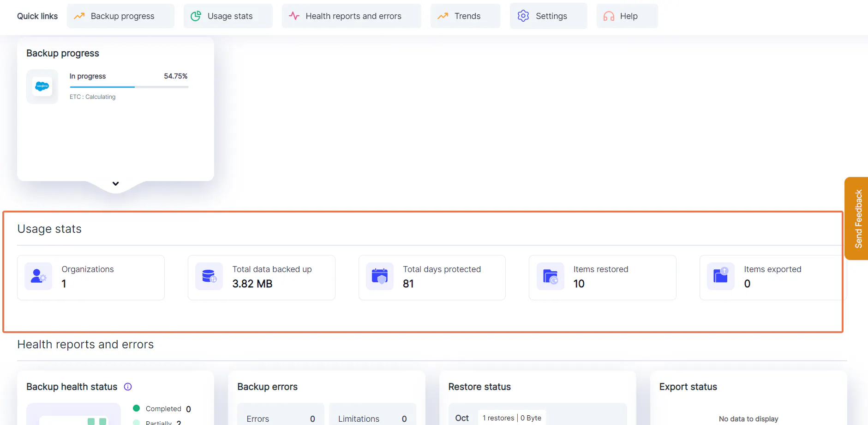Viewport: 868px width, 425px height.
Task: Click the Total days protected calendar icon
Action: (x=380, y=276)
